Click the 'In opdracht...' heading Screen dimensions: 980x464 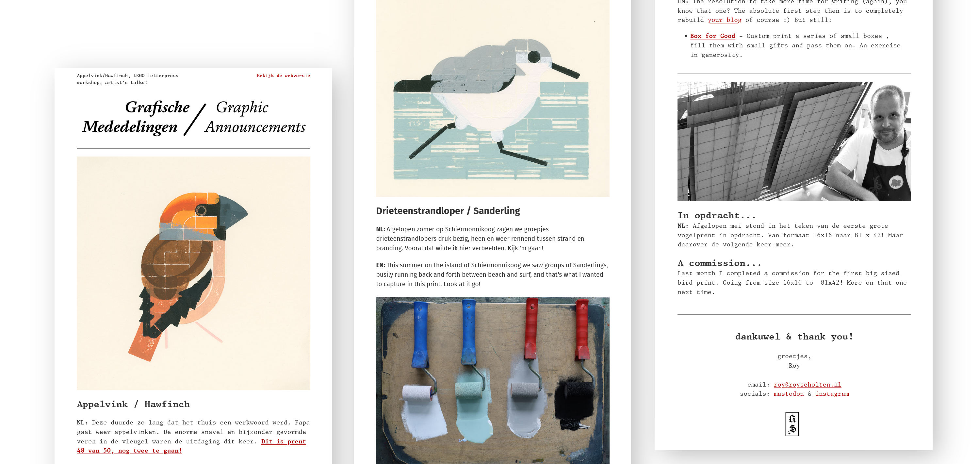tap(716, 215)
